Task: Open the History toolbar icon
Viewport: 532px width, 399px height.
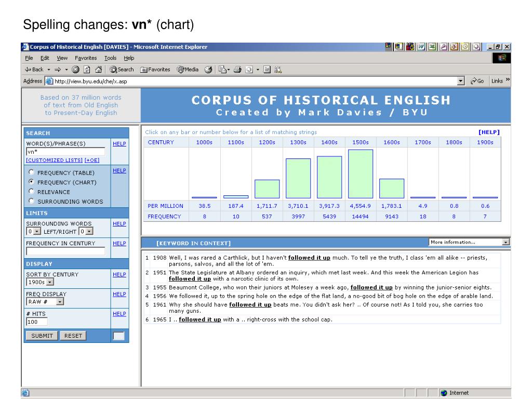Action: pyautogui.click(x=208, y=70)
